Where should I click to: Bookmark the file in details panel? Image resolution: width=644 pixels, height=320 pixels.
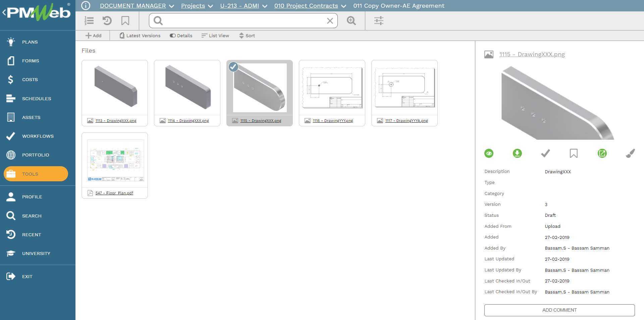pos(574,153)
